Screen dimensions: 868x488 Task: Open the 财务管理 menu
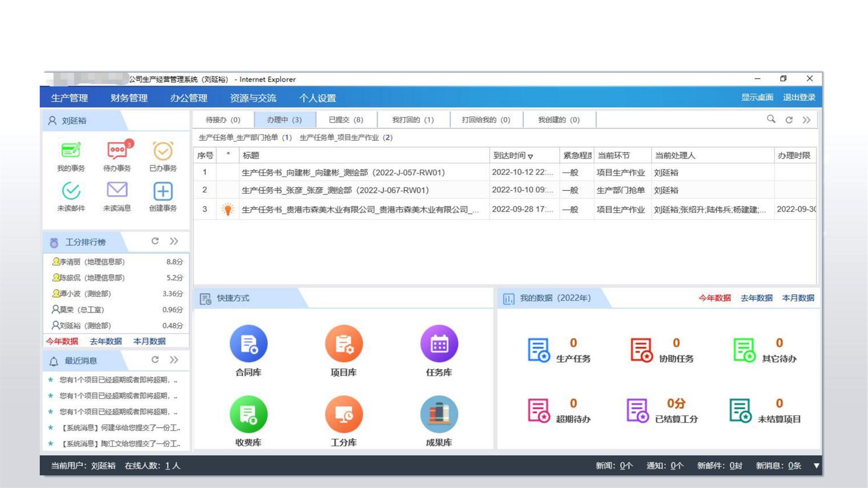point(129,98)
